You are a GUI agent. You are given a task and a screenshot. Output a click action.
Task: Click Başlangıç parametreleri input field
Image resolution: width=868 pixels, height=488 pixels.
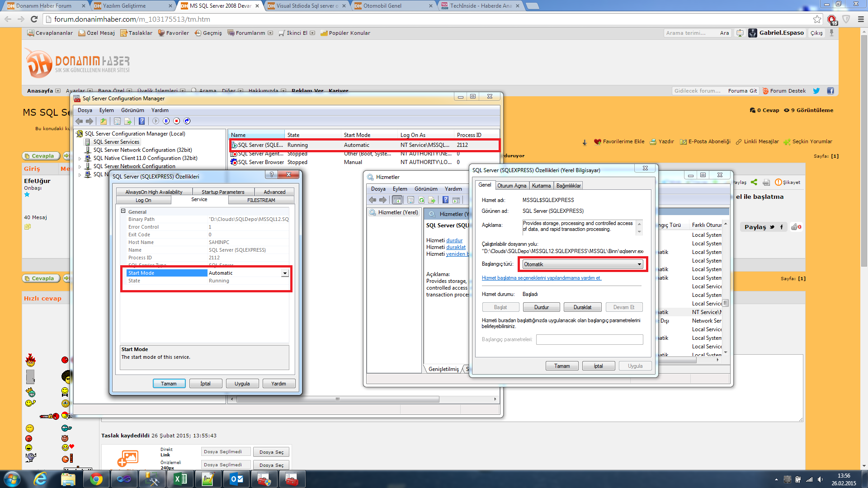pos(590,339)
